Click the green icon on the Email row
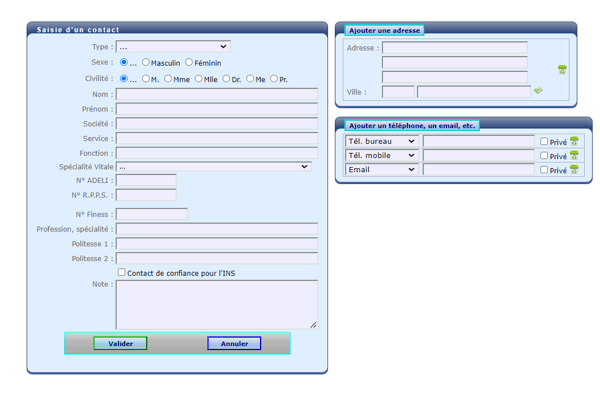Image resolution: width=600 pixels, height=401 pixels. (574, 170)
